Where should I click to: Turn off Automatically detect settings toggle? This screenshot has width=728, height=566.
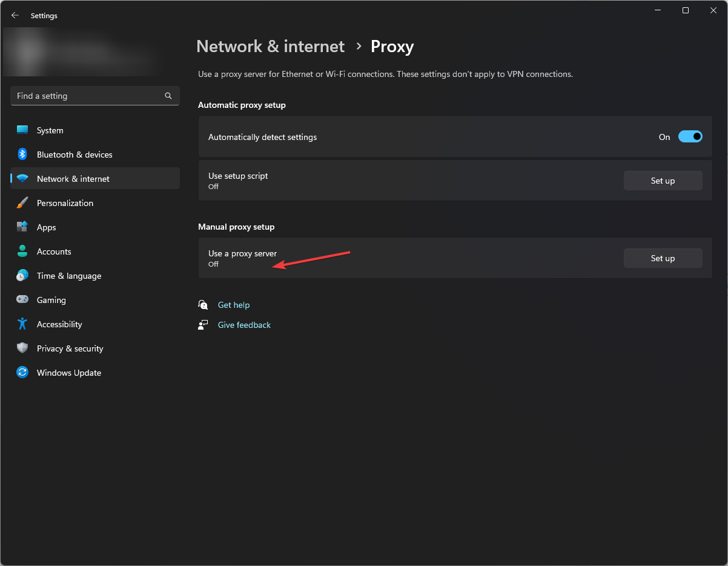[690, 137]
